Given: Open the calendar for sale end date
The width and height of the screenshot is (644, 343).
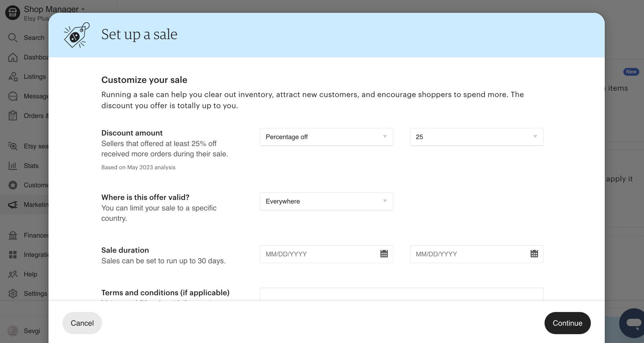Looking at the screenshot, I should [x=534, y=254].
